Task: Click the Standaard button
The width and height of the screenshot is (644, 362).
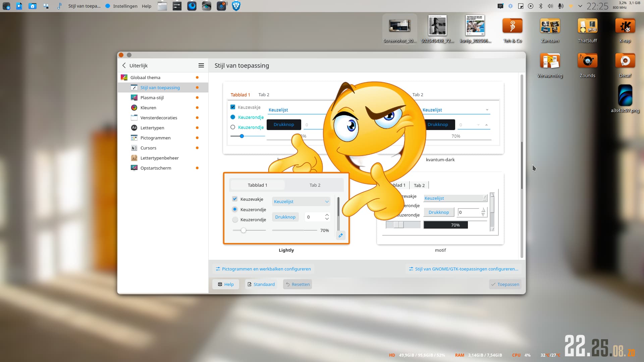Action: coord(261,284)
